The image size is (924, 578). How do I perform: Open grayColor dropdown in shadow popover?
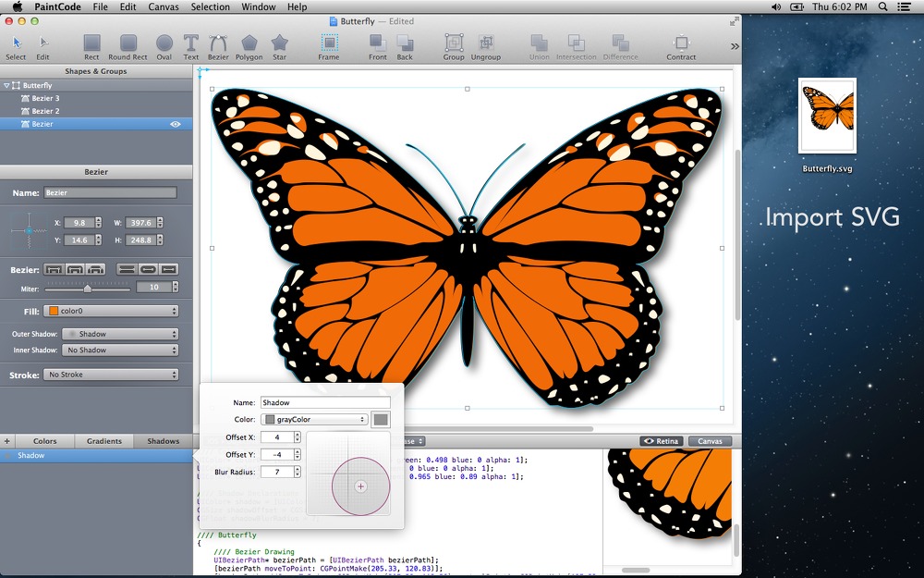314,419
